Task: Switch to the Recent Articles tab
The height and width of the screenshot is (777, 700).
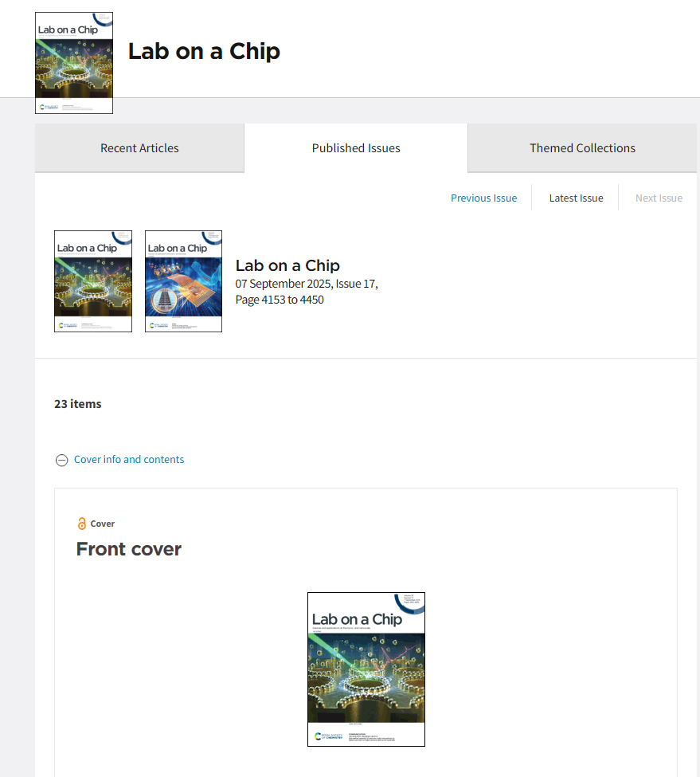Action: pyautogui.click(x=139, y=148)
